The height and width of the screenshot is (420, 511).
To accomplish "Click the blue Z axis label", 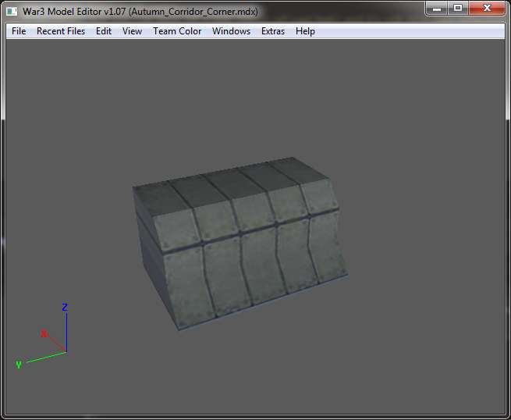I will 65,307.
